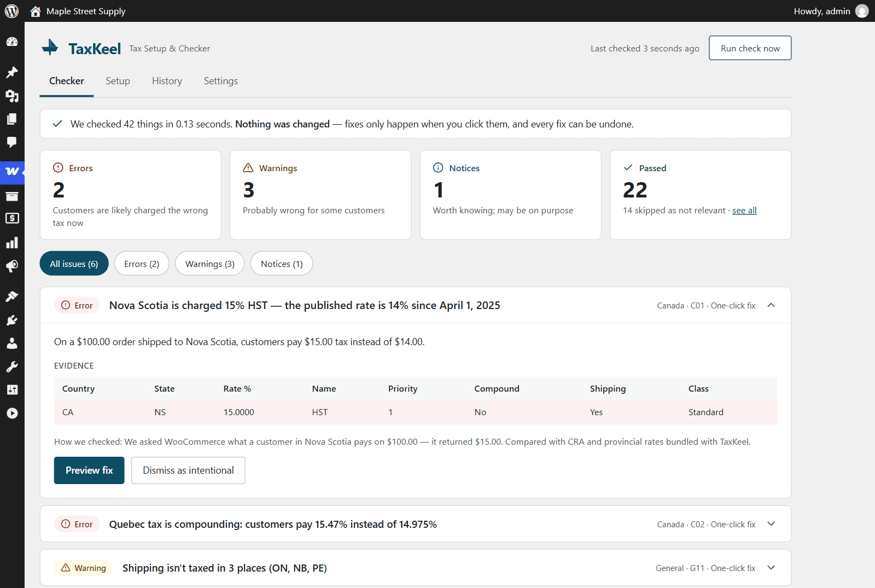The height and width of the screenshot is (588, 875).
Task: Filter by Warnings (3)
Action: click(210, 264)
